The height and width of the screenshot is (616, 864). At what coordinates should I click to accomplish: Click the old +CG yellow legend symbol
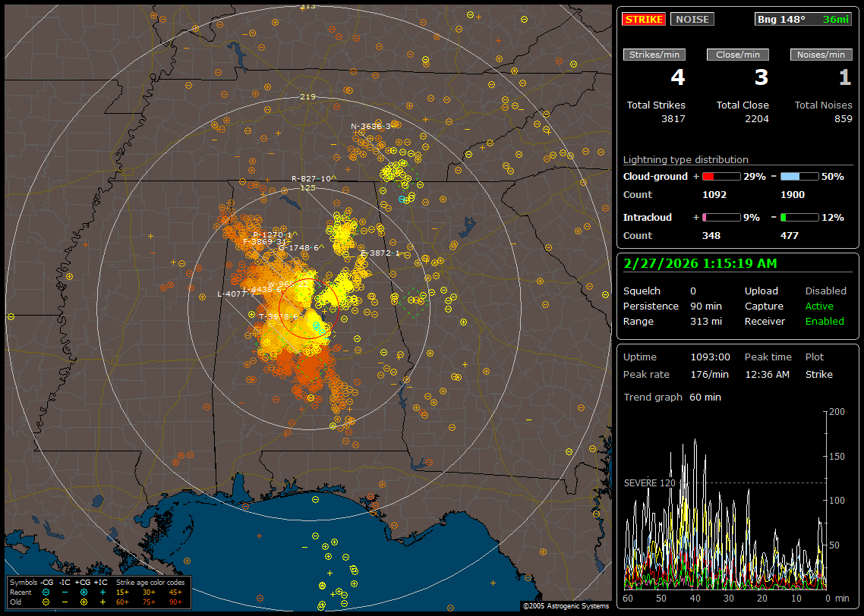tap(84, 602)
